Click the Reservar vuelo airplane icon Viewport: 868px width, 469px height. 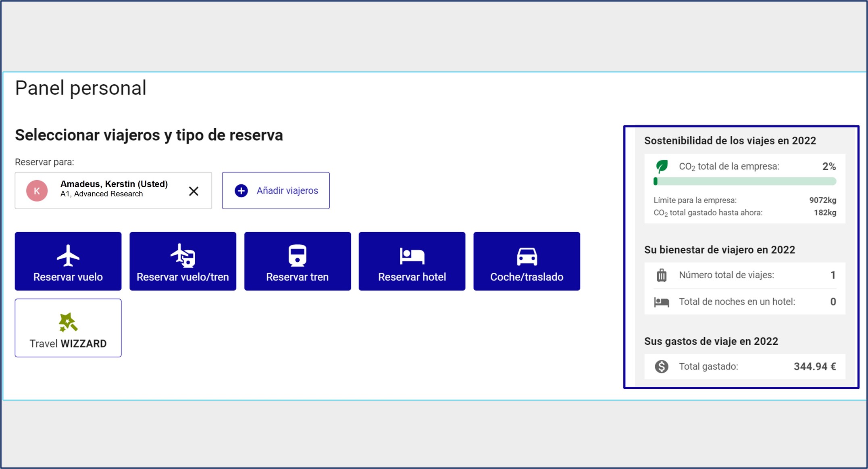(x=68, y=255)
